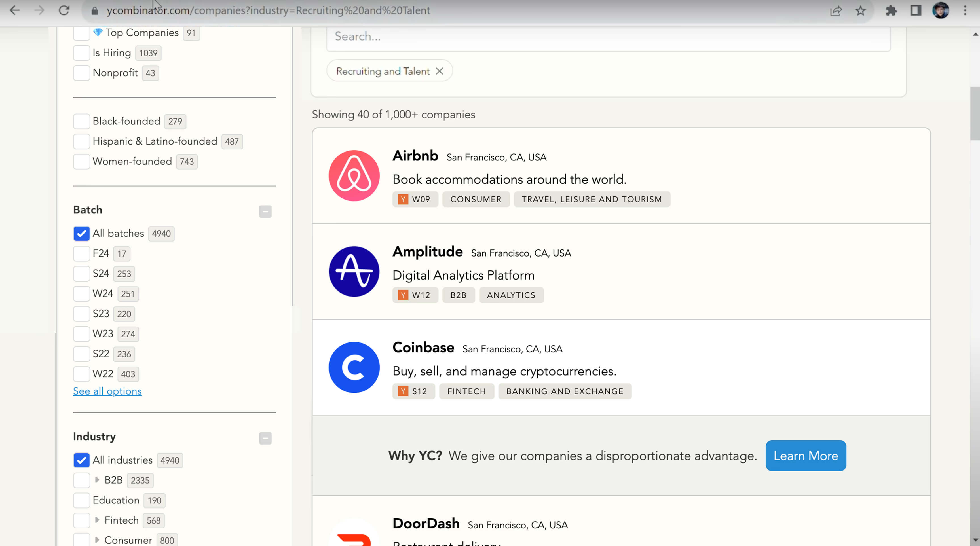The height and width of the screenshot is (546, 980).
Task: Expand the B2B industry subcategories
Action: pyautogui.click(x=97, y=480)
